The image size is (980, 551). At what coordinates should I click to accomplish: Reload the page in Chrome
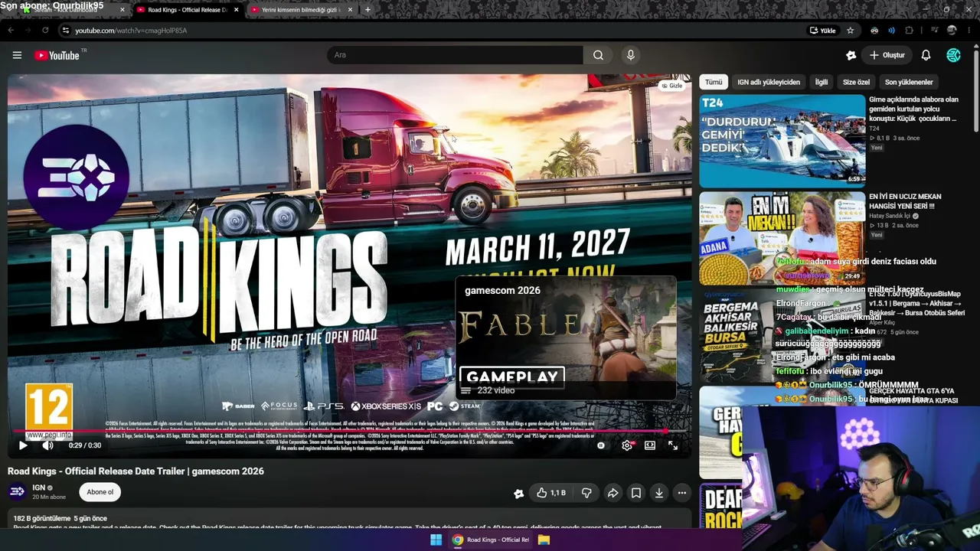point(45,31)
